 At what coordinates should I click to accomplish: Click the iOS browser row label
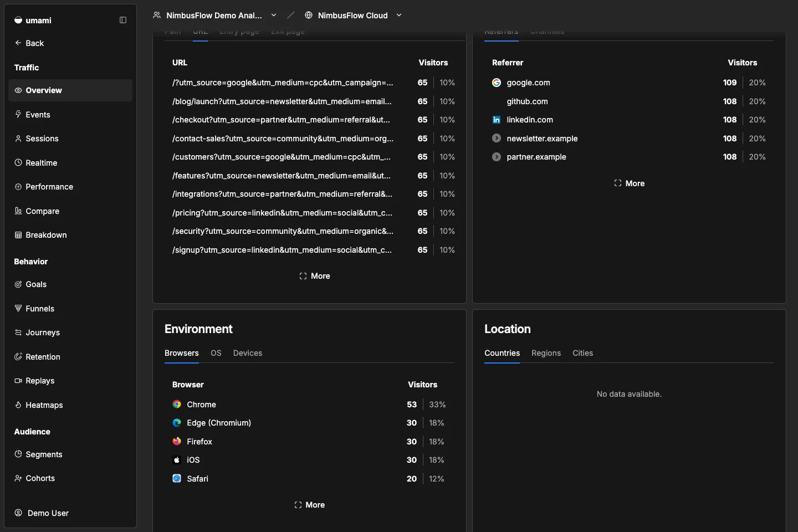click(x=193, y=460)
